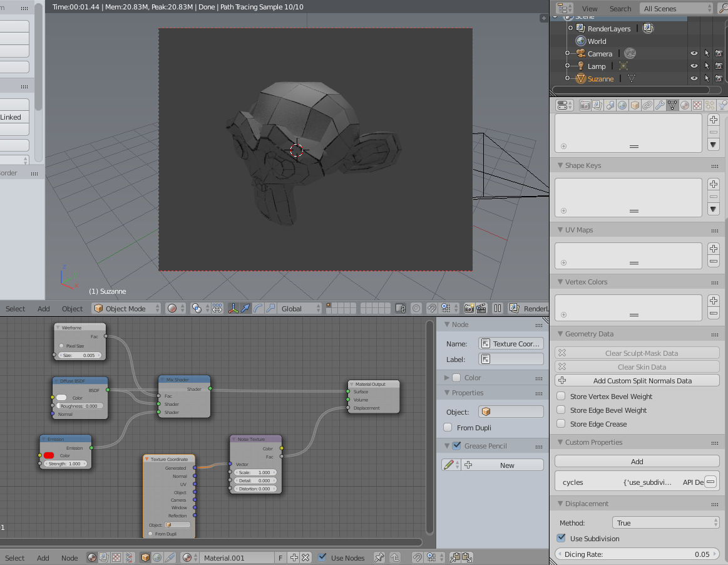Open the Global transform orientation dropdown
728x565 pixels.
(x=300, y=309)
